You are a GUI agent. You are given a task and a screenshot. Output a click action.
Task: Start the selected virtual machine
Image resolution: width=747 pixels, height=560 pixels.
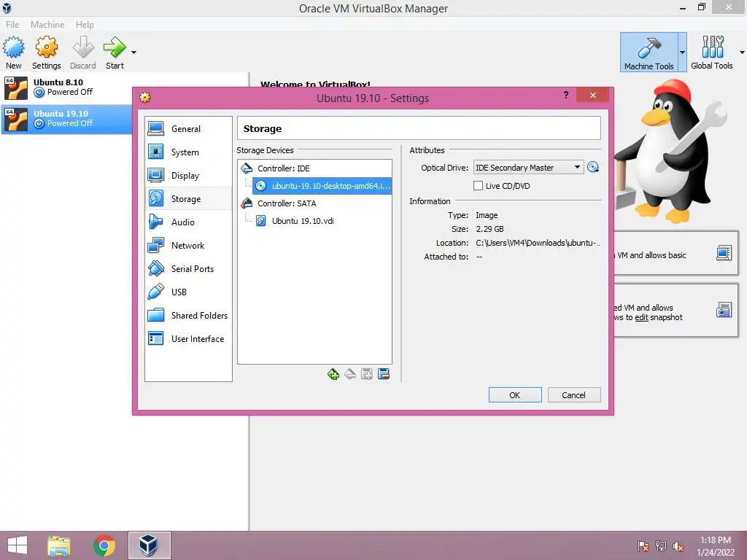click(x=115, y=52)
